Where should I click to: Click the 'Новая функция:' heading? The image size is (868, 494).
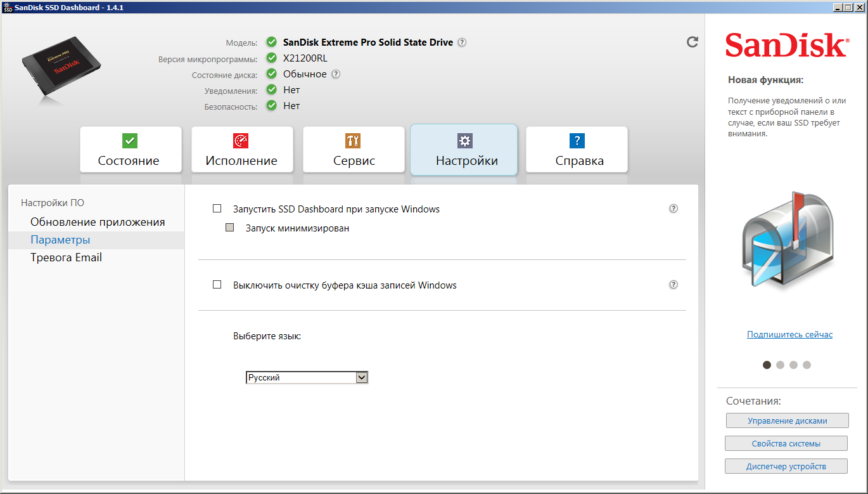765,81
